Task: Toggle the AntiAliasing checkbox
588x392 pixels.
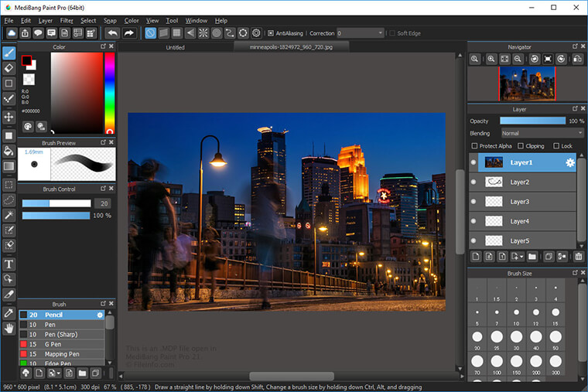Action: point(270,33)
